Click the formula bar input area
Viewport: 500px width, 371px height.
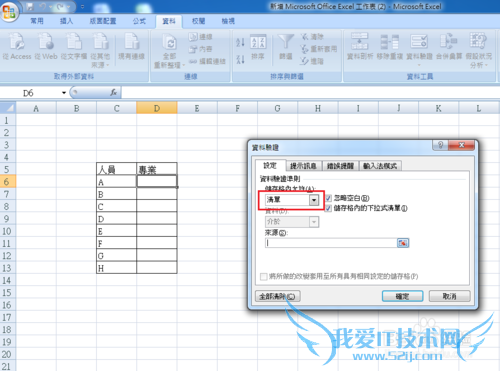point(310,92)
